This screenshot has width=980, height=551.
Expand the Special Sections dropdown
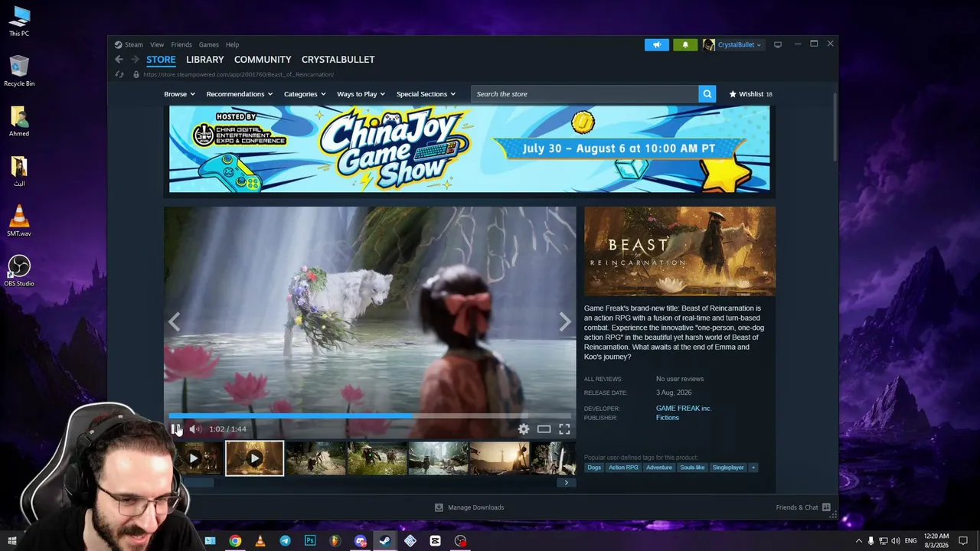[426, 94]
